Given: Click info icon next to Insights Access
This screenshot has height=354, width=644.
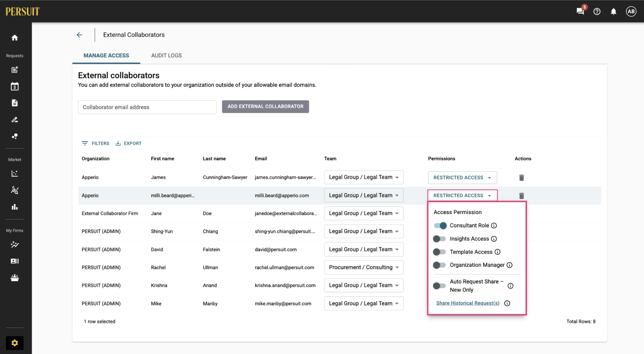Looking at the screenshot, I should (x=494, y=239).
